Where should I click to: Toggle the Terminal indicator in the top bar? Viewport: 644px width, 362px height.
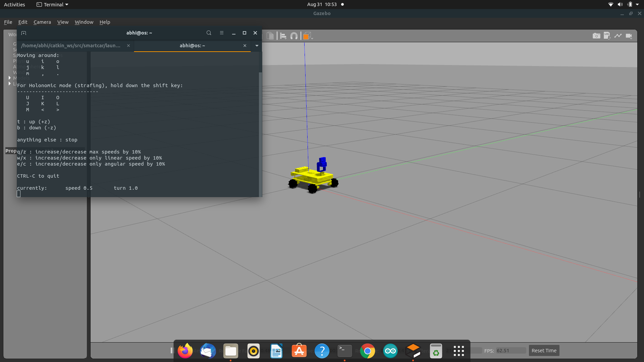(x=52, y=4)
